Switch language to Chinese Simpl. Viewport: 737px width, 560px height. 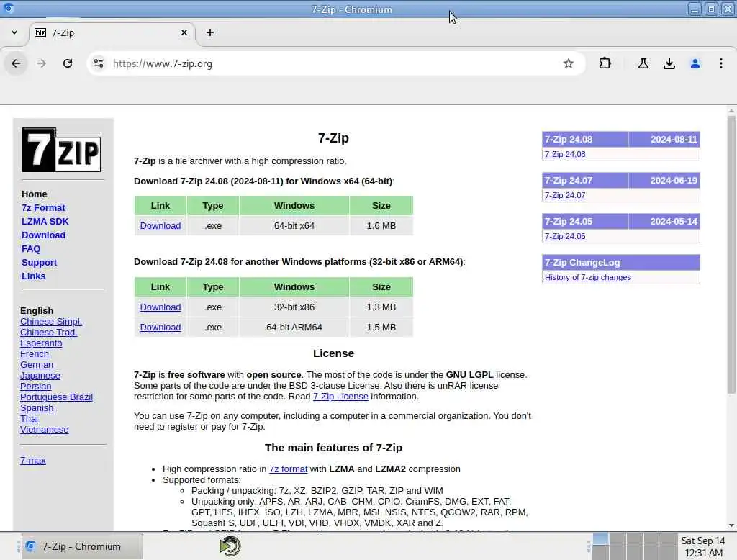point(51,322)
